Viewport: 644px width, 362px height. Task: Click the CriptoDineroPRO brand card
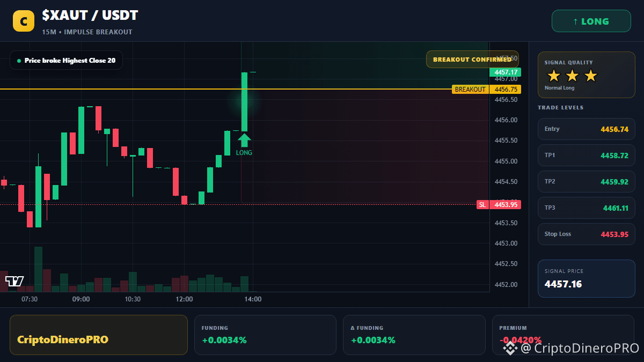pyautogui.click(x=99, y=335)
